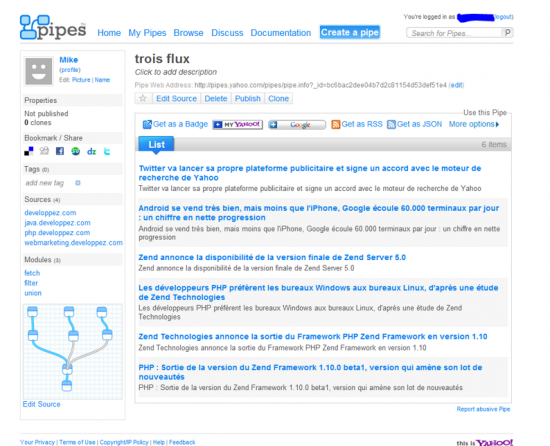
Task: Share on Twitter icon
Action: point(107,151)
